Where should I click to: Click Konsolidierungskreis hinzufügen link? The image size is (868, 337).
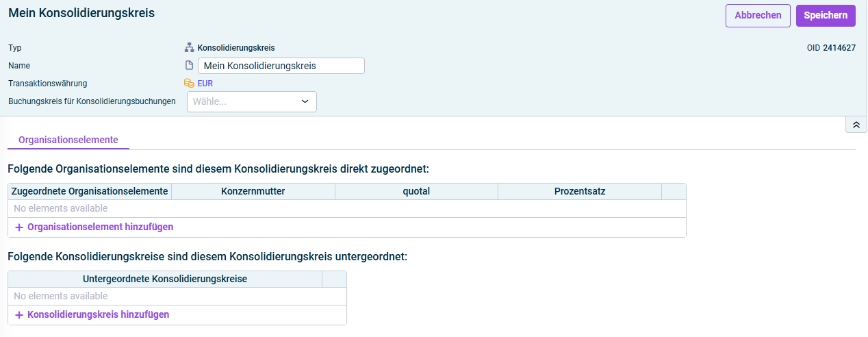(99, 315)
